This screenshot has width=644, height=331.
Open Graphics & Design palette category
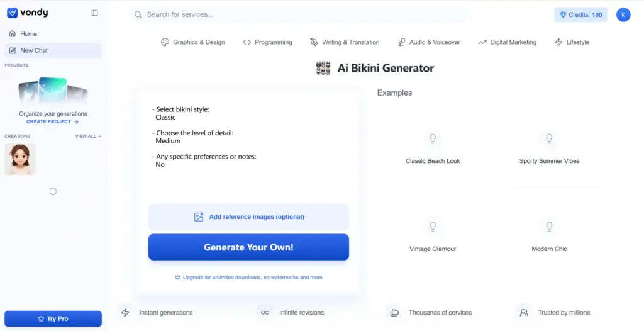165,42
